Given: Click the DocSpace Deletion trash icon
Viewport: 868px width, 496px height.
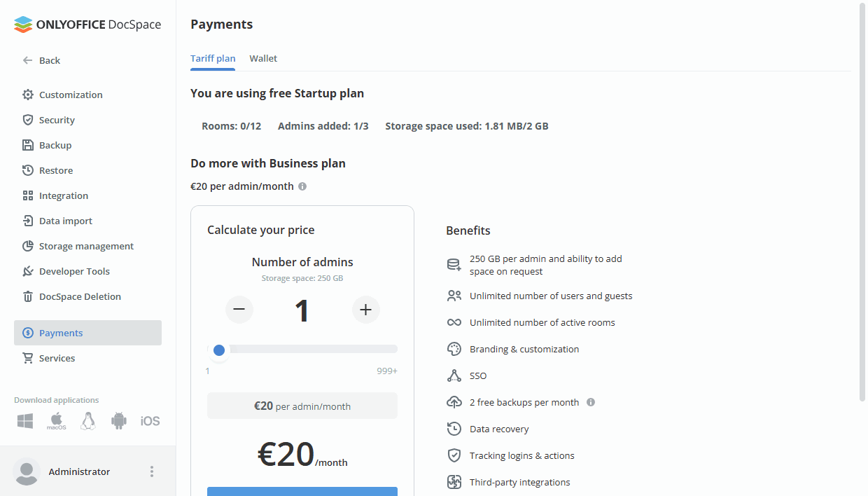Looking at the screenshot, I should pos(27,296).
